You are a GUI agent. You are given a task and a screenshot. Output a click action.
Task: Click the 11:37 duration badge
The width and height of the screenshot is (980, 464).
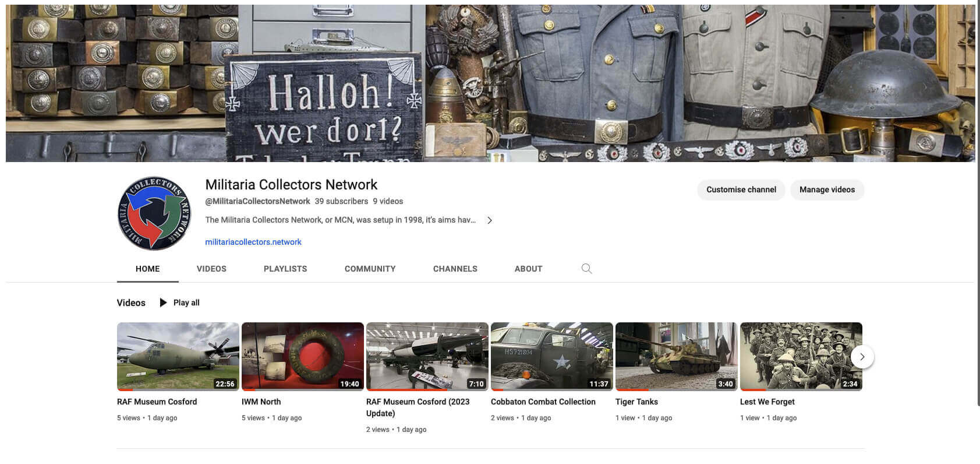[x=599, y=384]
